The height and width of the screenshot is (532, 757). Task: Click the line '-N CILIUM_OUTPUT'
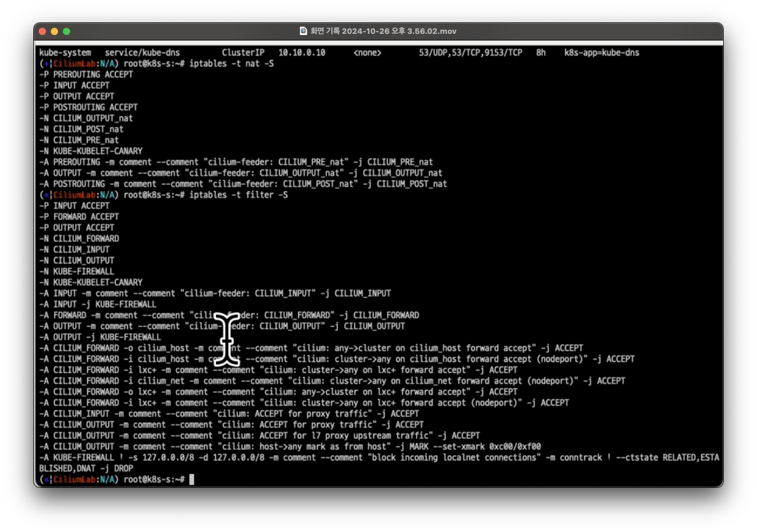coord(77,260)
